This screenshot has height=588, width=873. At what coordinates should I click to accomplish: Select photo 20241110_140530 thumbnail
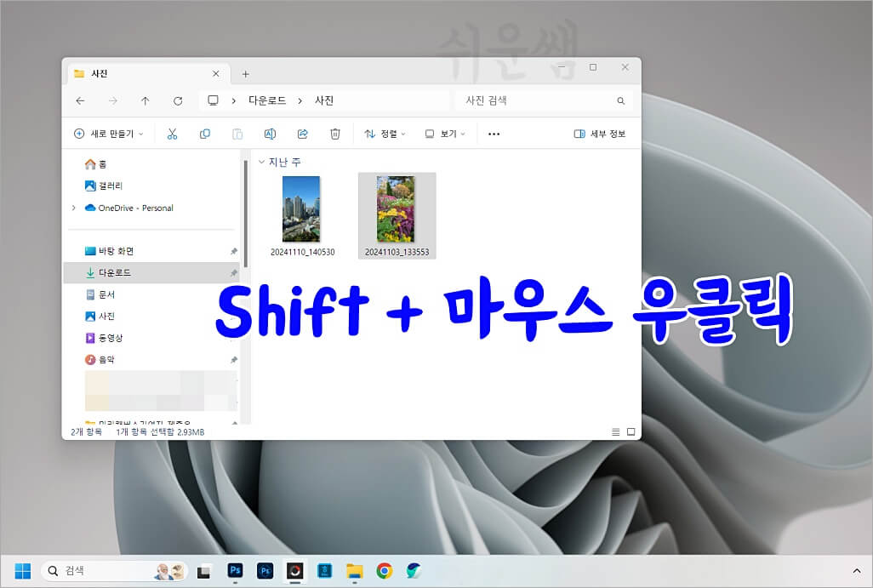click(x=301, y=208)
